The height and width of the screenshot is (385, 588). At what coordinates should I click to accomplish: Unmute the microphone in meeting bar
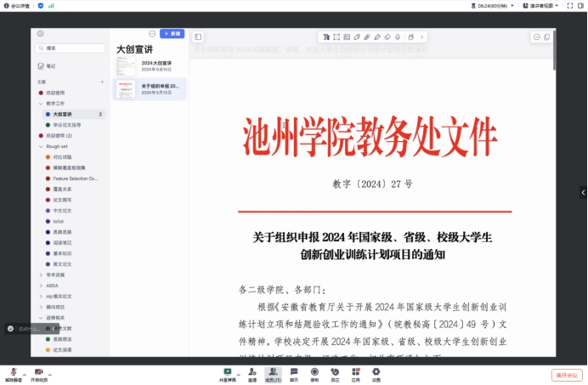pos(13,372)
